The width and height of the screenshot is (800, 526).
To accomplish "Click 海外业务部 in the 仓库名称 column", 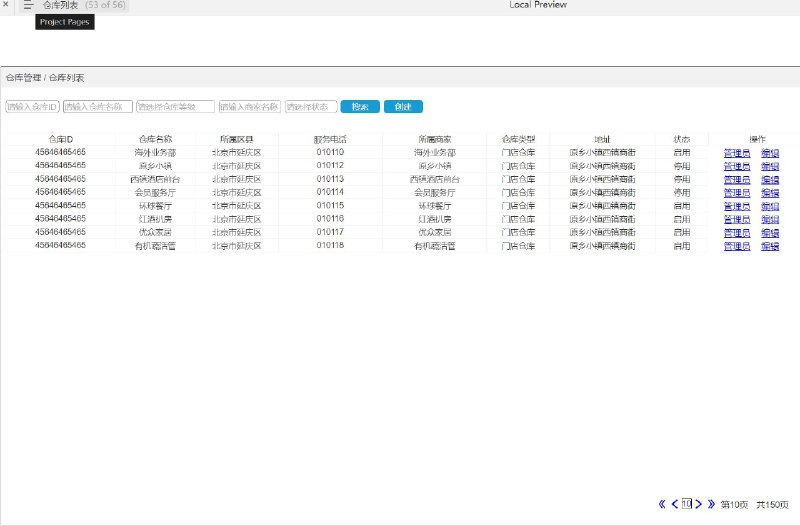I will (x=155, y=153).
